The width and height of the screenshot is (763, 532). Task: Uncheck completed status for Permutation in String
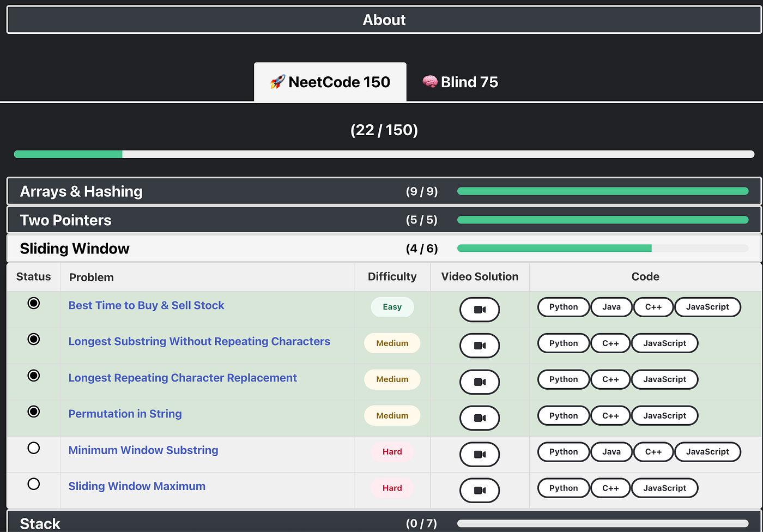[x=33, y=412]
